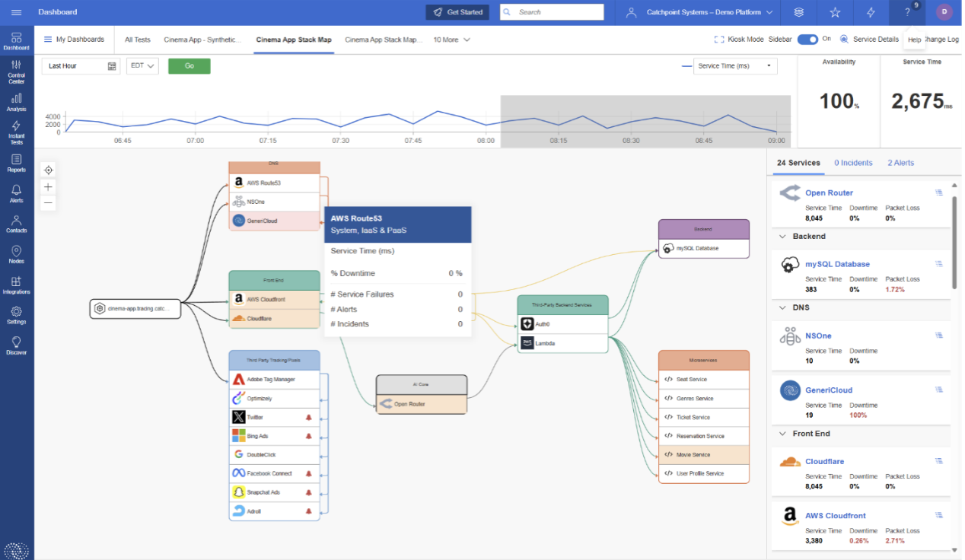The height and width of the screenshot is (560, 965).
Task: Expand the 10 More tabs dropdown
Action: [x=451, y=40]
